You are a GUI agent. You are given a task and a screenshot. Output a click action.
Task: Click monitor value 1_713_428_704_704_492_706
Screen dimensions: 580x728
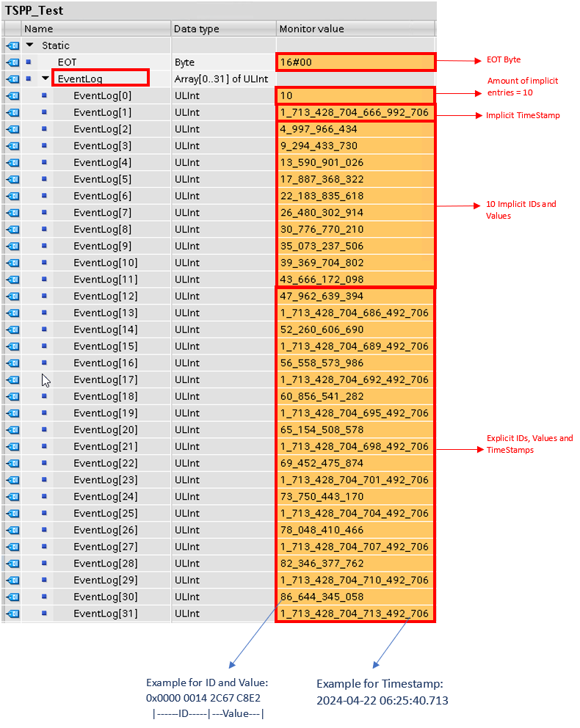click(355, 514)
